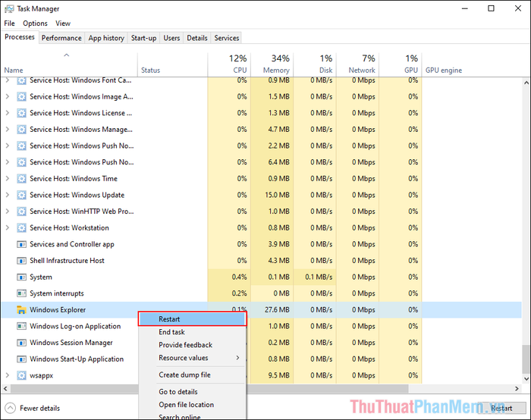Switch to the App history tab
This screenshot has height=420, width=531.
(x=106, y=38)
